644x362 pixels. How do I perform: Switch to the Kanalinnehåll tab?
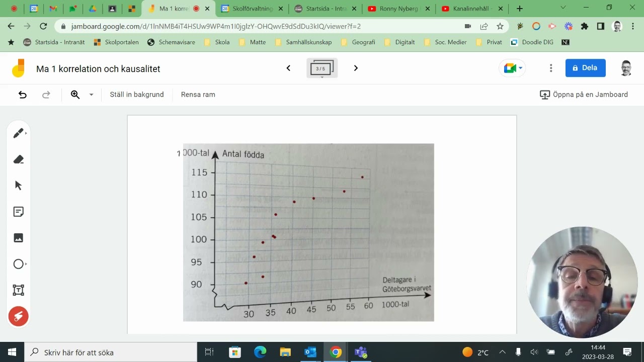point(473,9)
